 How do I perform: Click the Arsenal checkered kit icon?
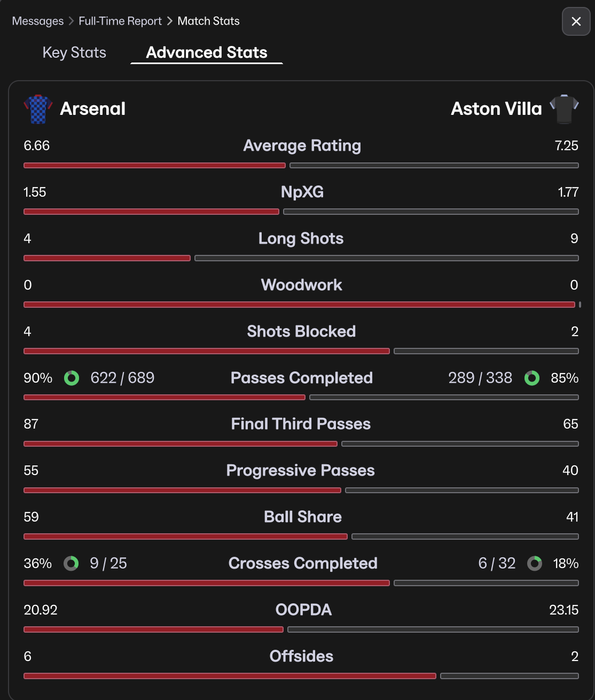pos(38,109)
